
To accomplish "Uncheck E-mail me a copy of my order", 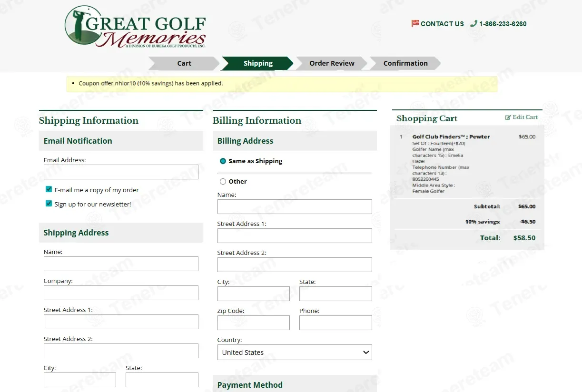I will coord(49,189).
